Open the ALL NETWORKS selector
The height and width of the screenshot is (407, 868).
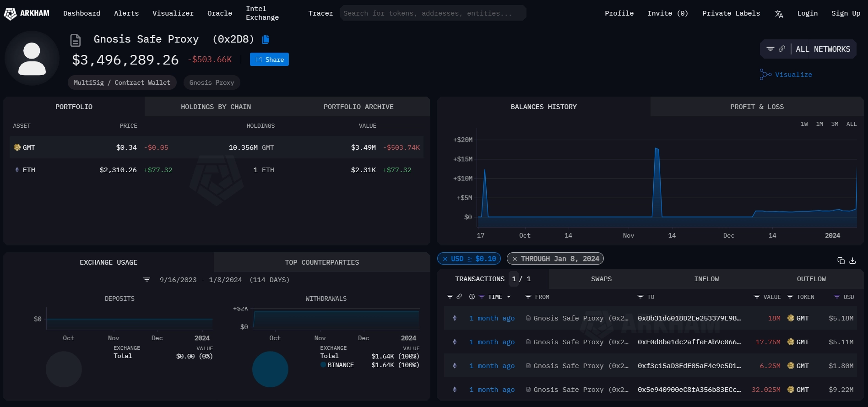click(x=823, y=49)
